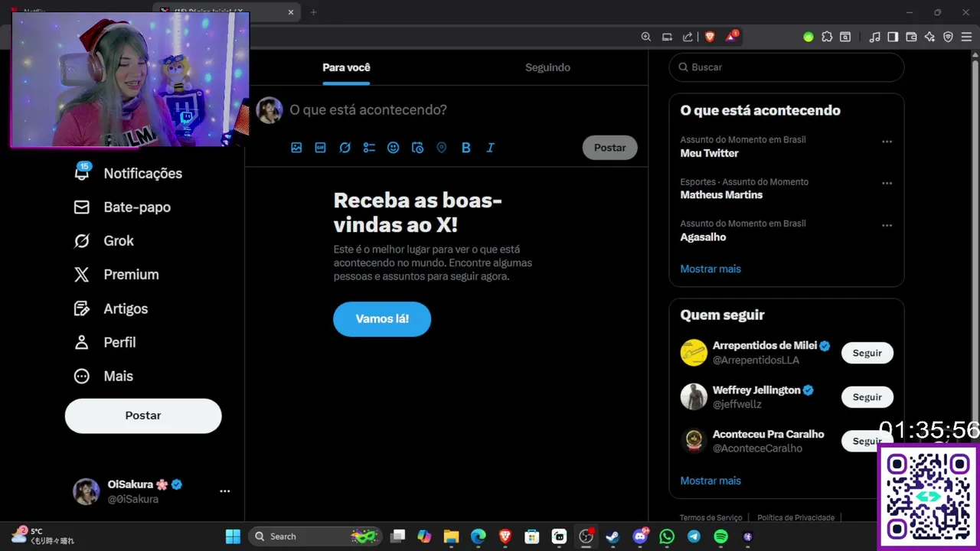Expand the Mais menu
980x551 pixels.
click(x=103, y=376)
